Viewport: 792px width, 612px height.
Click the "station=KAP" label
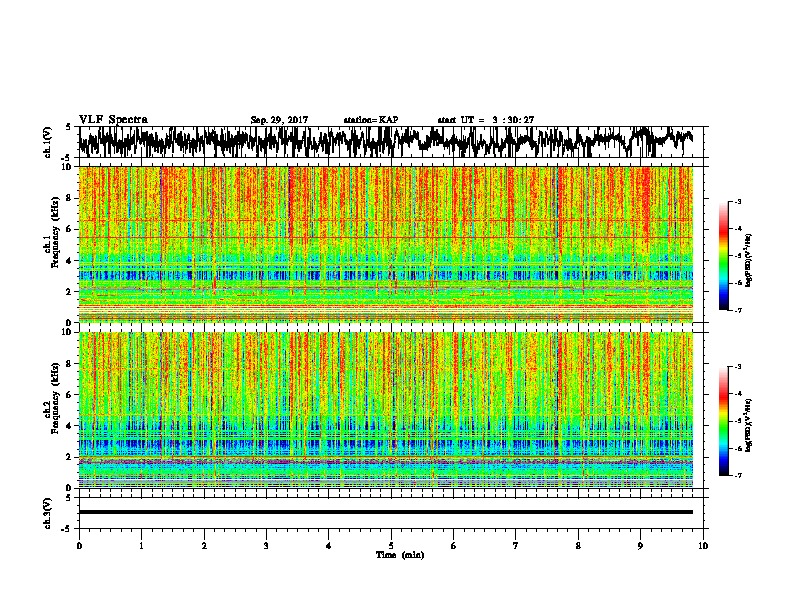click(x=371, y=120)
